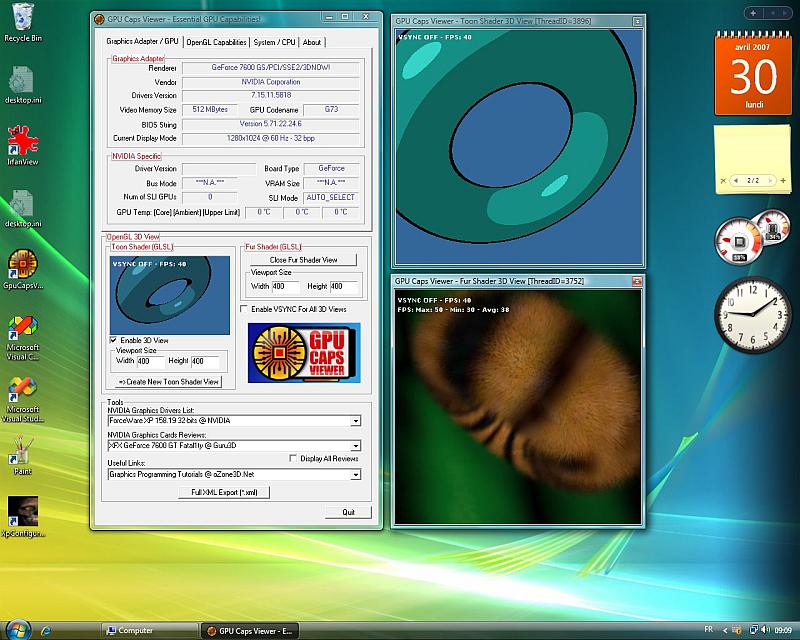The height and width of the screenshot is (640, 800).
Task: Open the NVIDIA Graphics Drivers List dropdown
Action: pos(356,421)
